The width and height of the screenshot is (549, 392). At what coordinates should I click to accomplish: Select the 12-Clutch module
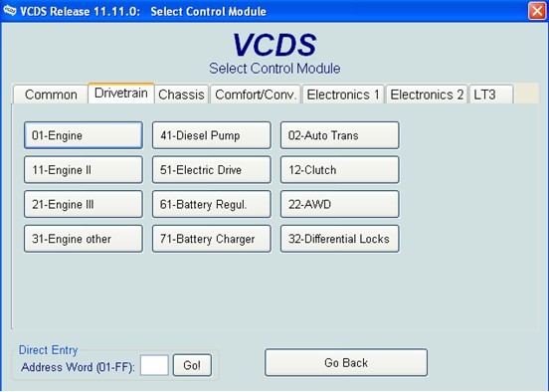click(339, 170)
